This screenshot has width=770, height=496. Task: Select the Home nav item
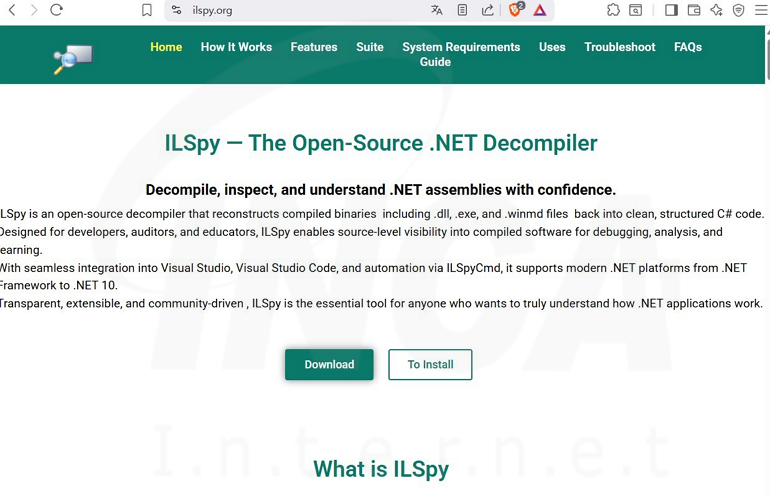166,47
